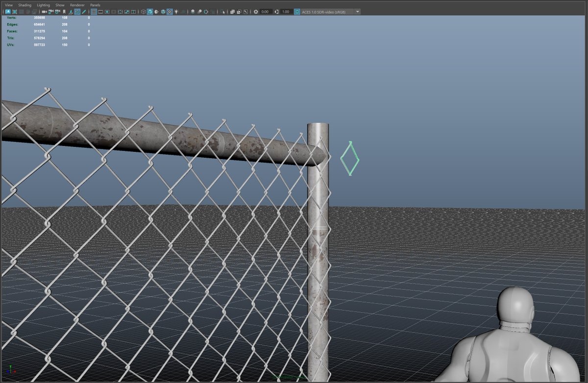Open the View panel menu
588x383 pixels.
[9, 5]
